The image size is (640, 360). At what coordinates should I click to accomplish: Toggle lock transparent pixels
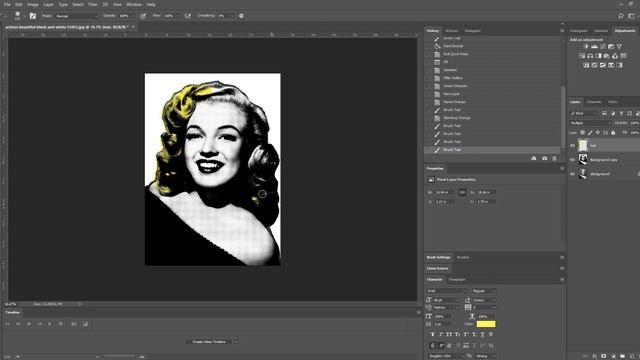(x=582, y=133)
